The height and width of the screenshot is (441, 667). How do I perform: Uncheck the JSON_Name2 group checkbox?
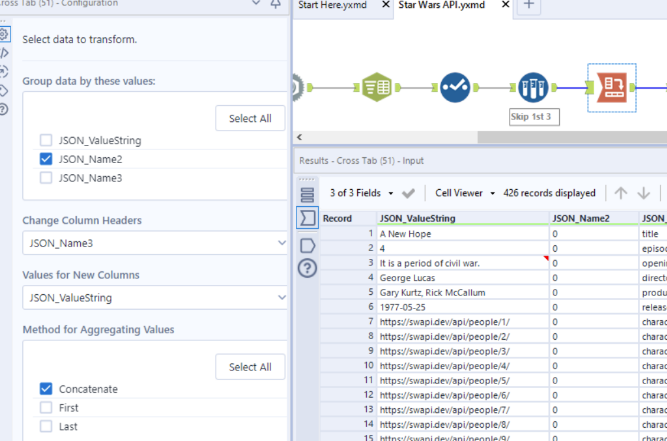coord(46,159)
